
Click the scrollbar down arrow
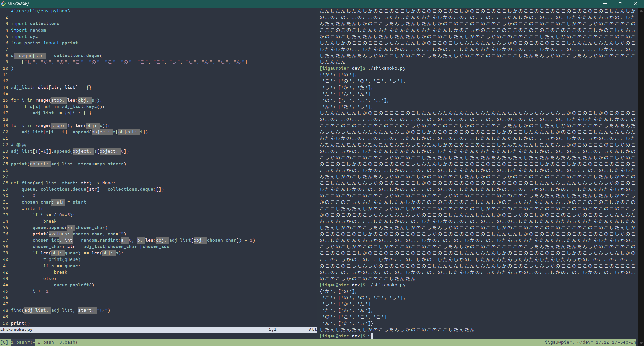pos(641,343)
